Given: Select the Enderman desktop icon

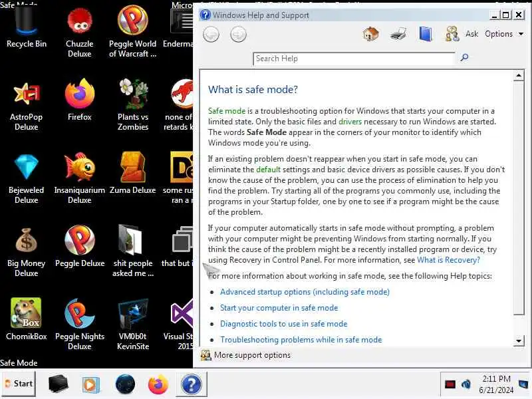Looking at the screenshot, I should coord(180,29).
